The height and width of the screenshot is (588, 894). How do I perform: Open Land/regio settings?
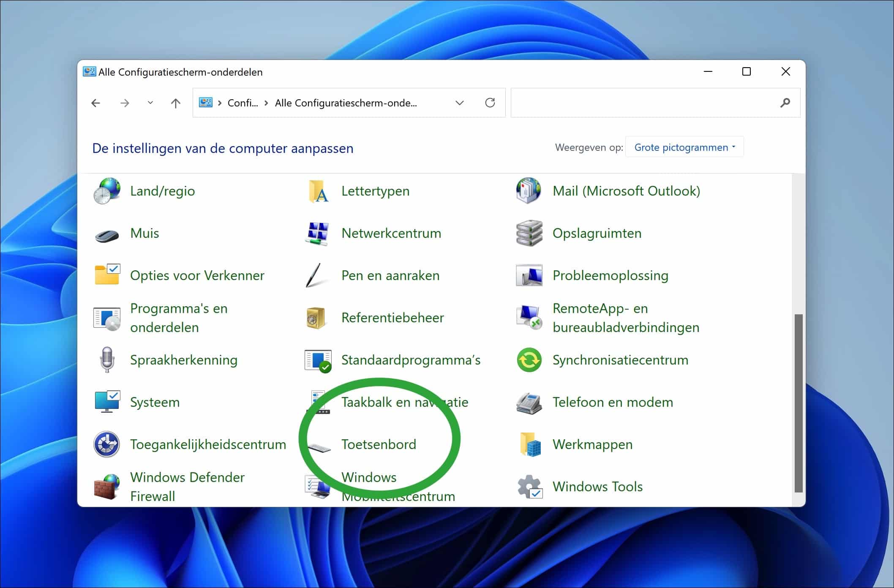pyautogui.click(x=162, y=191)
